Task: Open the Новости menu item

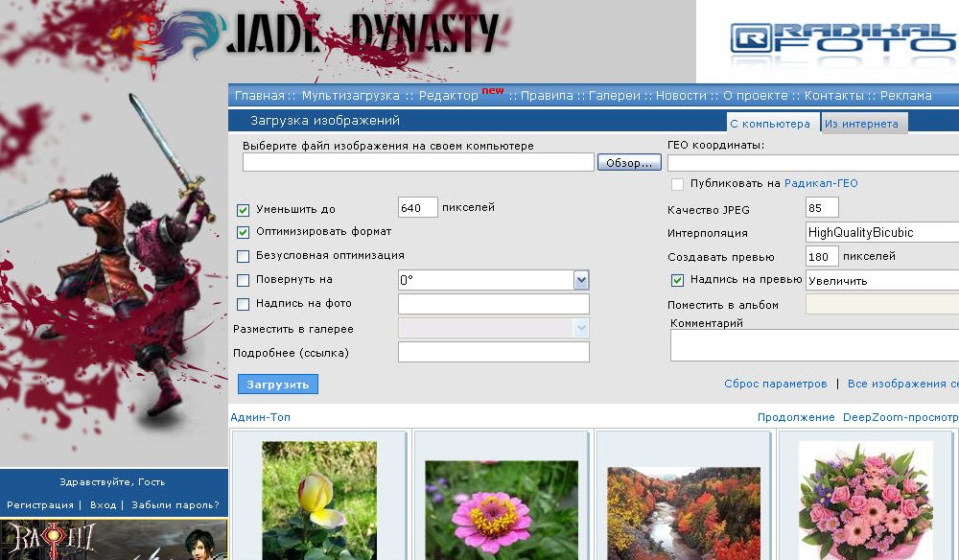Action: click(x=681, y=96)
